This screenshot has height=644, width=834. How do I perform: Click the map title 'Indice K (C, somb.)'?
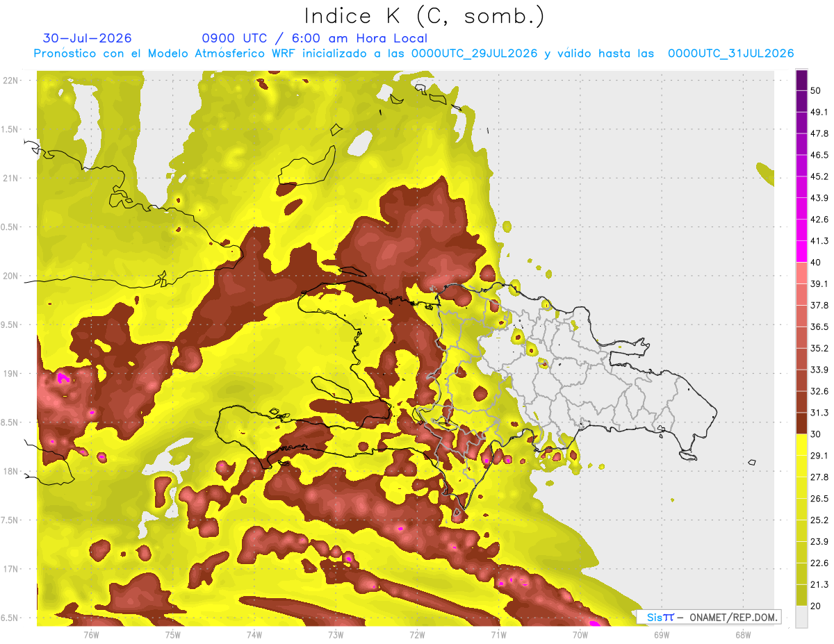click(425, 16)
